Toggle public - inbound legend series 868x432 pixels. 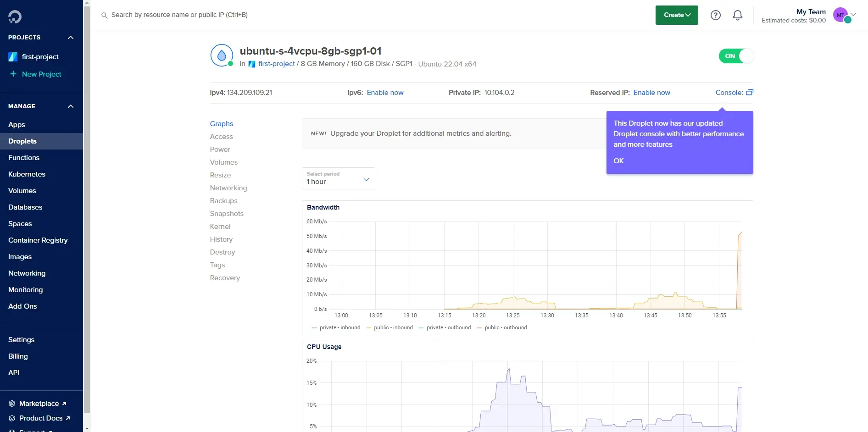[389, 327]
